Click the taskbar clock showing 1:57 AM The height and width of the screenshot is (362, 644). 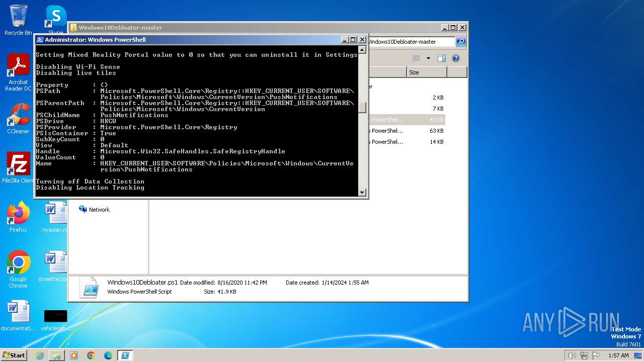point(618,355)
